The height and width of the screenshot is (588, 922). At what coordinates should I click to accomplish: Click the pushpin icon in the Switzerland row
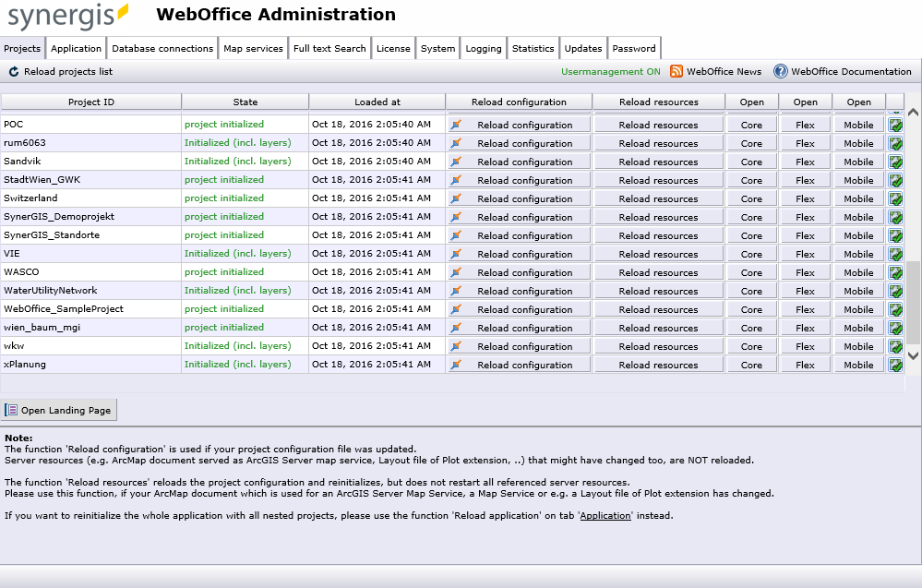coord(455,198)
